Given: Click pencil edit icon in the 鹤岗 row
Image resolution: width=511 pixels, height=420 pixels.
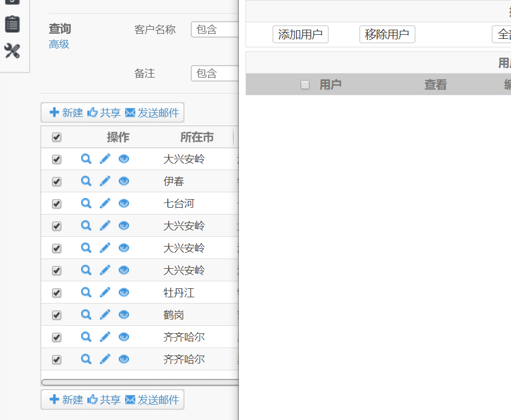Looking at the screenshot, I should point(105,314).
